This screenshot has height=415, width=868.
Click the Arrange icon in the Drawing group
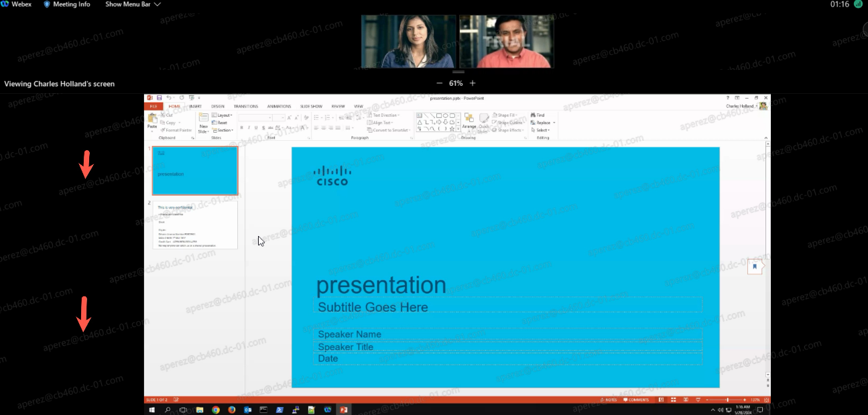[469, 120]
